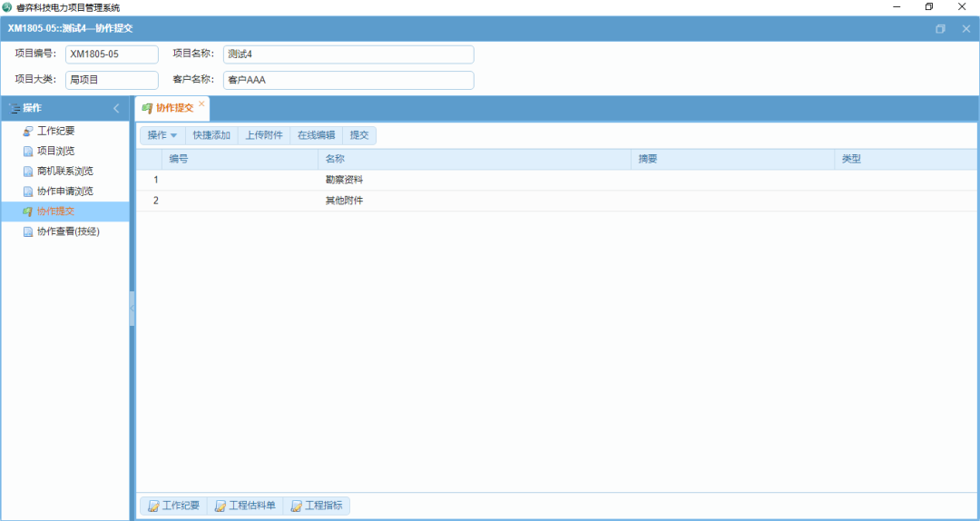Collapse the 操作 side panel with the chevron
The height and width of the screenshot is (521, 980).
click(116, 109)
